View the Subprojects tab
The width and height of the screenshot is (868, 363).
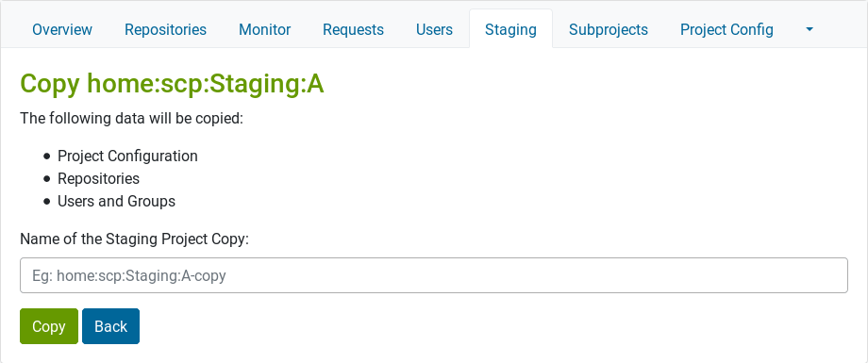(609, 29)
